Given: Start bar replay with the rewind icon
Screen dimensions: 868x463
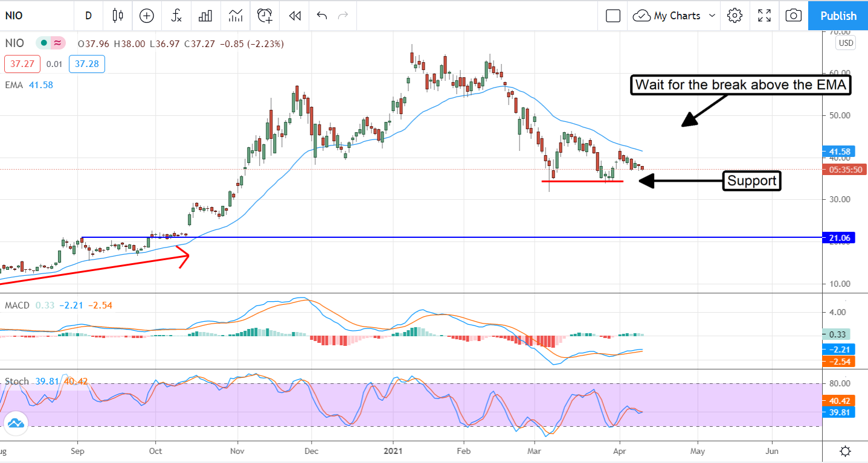Looking at the screenshot, I should coord(295,16).
